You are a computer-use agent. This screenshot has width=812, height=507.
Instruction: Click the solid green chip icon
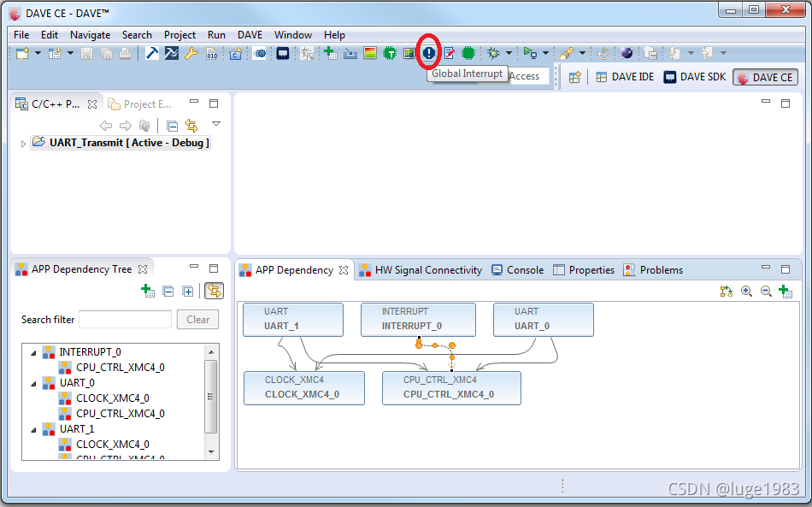468,53
